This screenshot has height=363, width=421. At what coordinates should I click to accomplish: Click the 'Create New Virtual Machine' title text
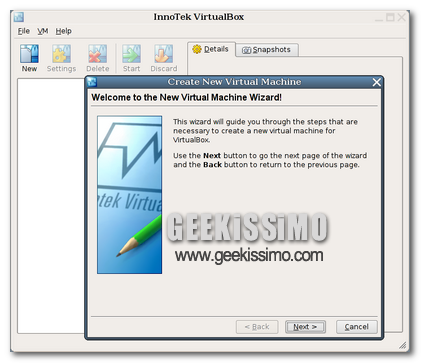click(x=234, y=82)
